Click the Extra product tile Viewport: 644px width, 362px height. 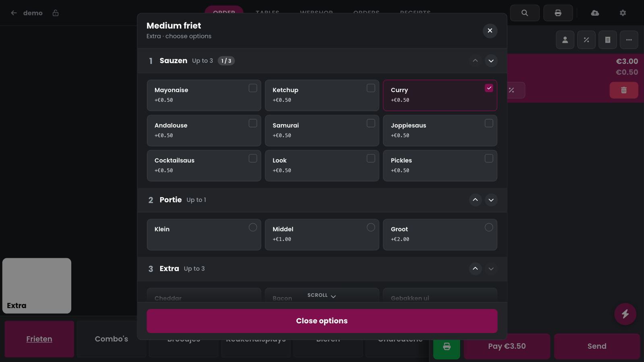(x=37, y=286)
